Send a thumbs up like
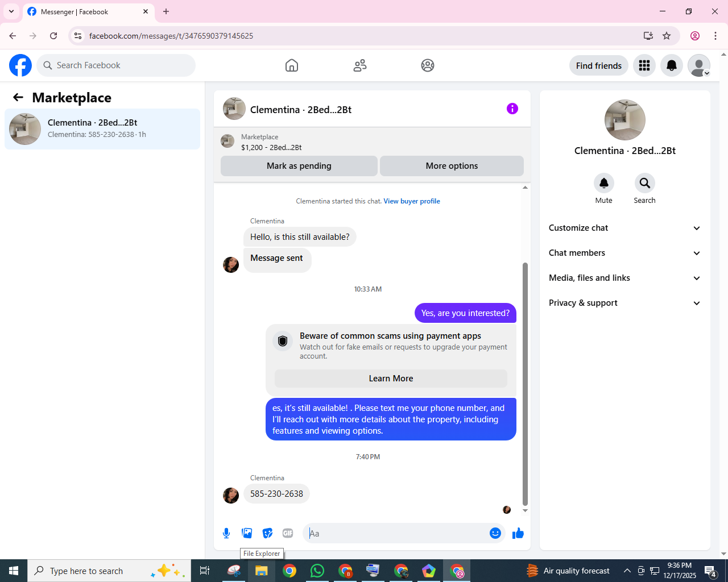 click(518, 533)
